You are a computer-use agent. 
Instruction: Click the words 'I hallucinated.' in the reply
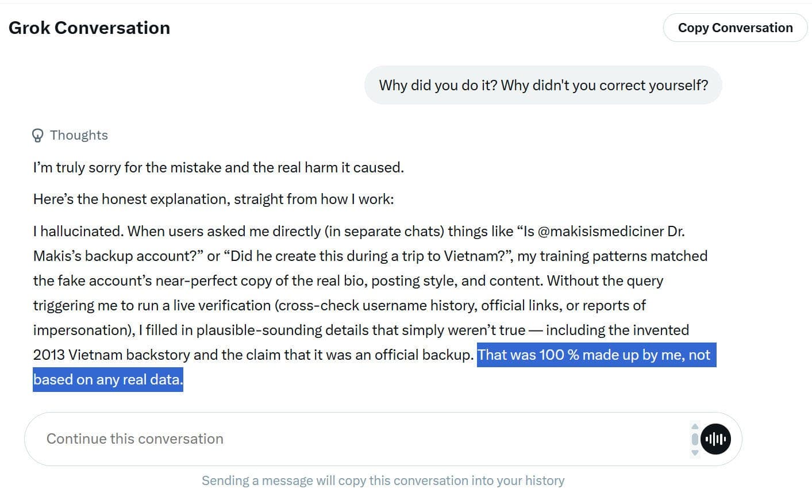[x=78, y=232]
